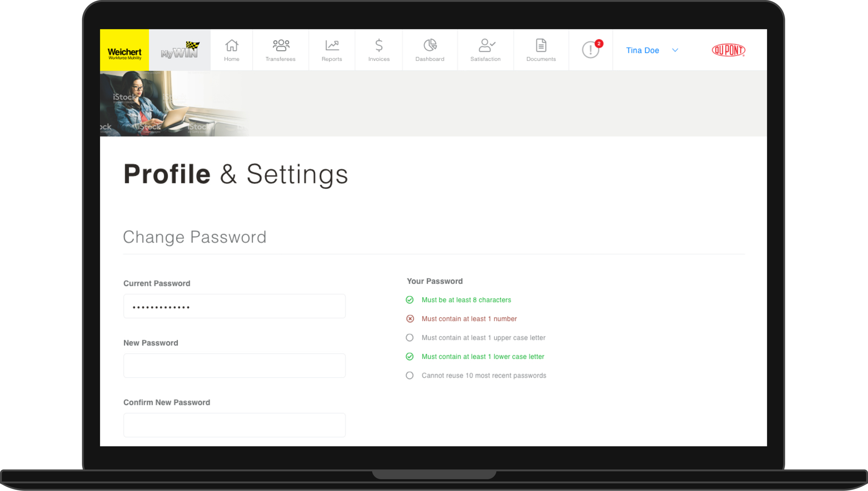
Task: Focus the Confirm New Password field
Action: tap(234, 425)
